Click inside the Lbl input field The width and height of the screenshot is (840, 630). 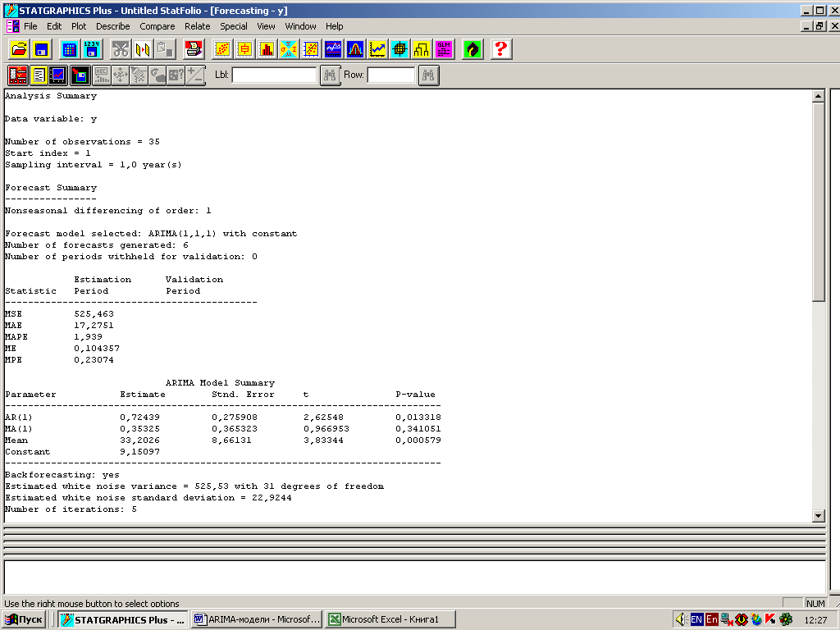tap(274, 75)
